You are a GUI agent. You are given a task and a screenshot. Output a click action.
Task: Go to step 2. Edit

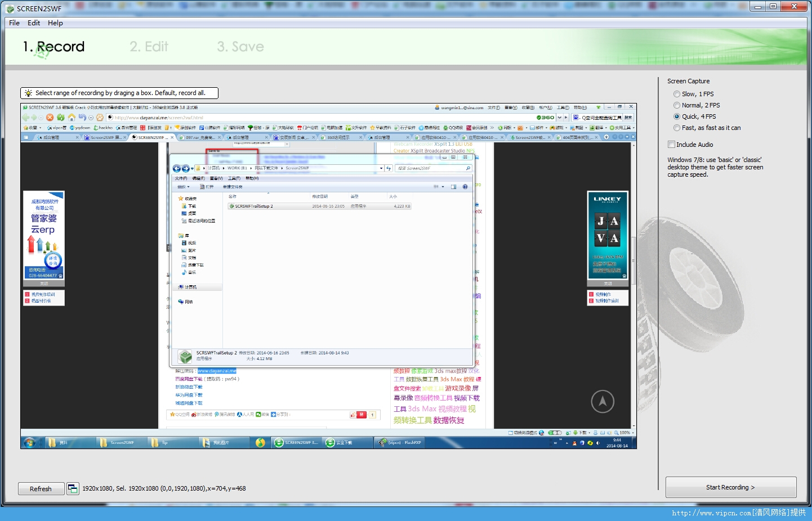(149, 47)
